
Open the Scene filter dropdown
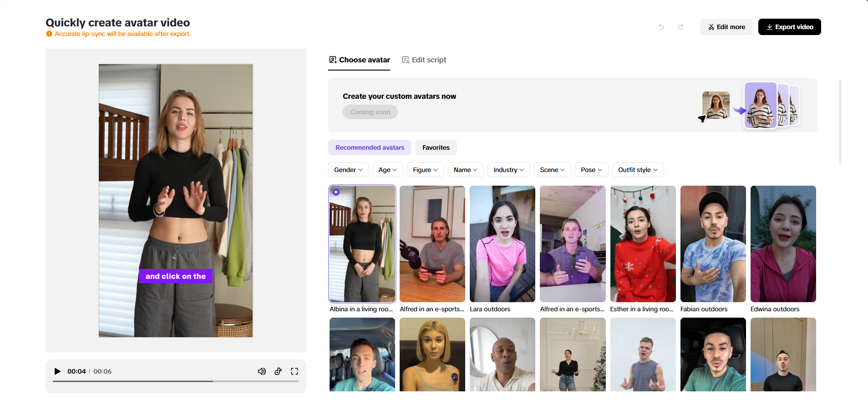coord(553,170)
